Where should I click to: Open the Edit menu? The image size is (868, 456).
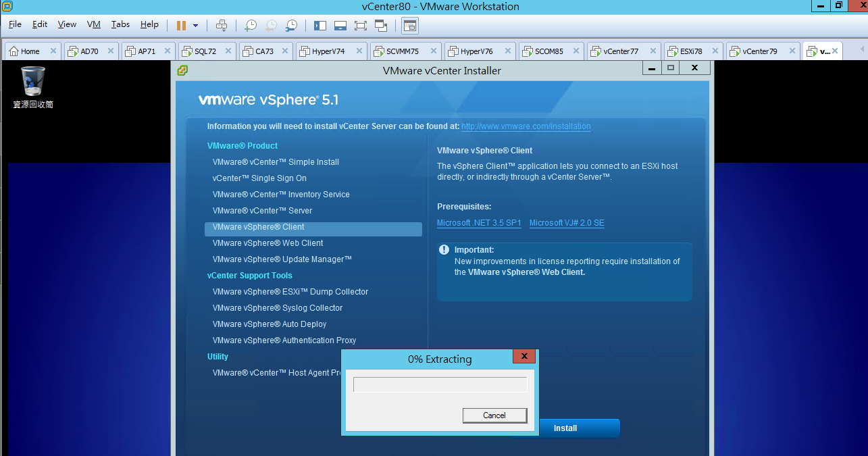pos(40,24)
